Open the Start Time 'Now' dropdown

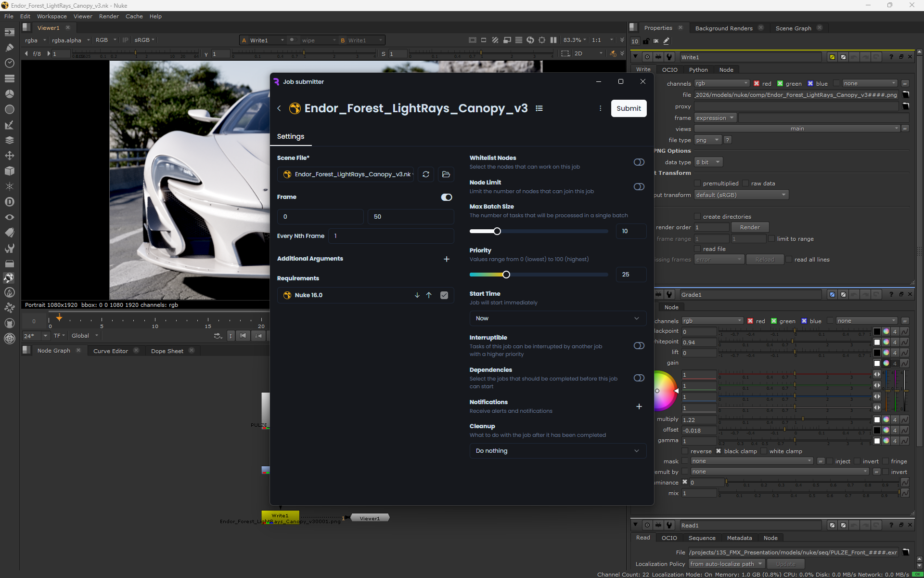click(558, 318)
